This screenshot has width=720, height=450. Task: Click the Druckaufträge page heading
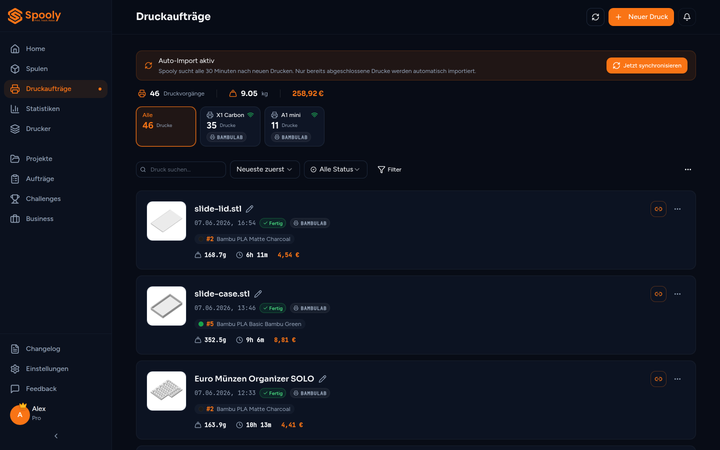point(173,17)
